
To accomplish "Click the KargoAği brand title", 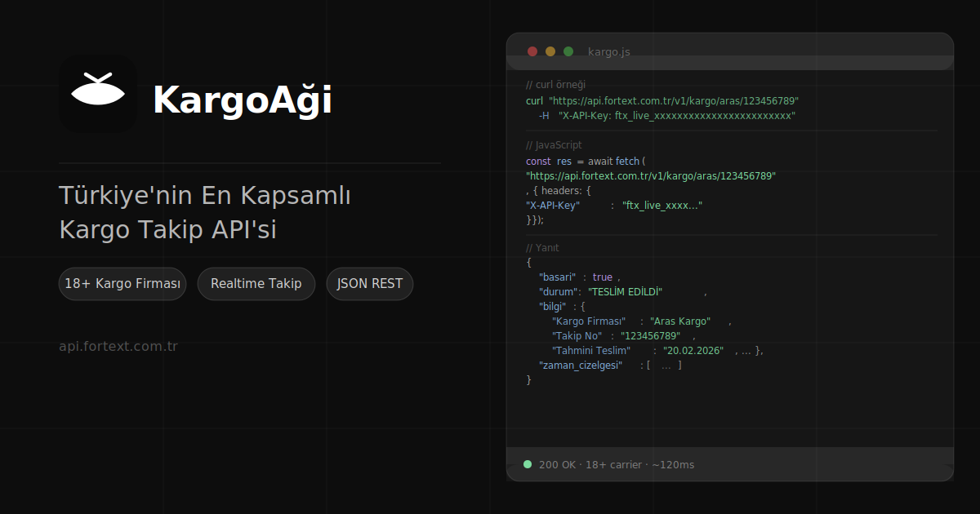I will [242, 100].
